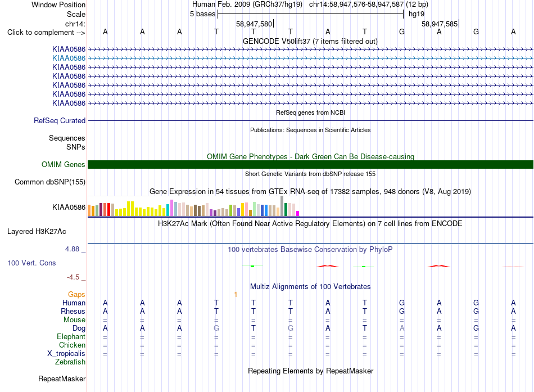The image size is (534, 392).
Task: Open the RefSeq genes from NCBI title
Action: pos(310,112)
